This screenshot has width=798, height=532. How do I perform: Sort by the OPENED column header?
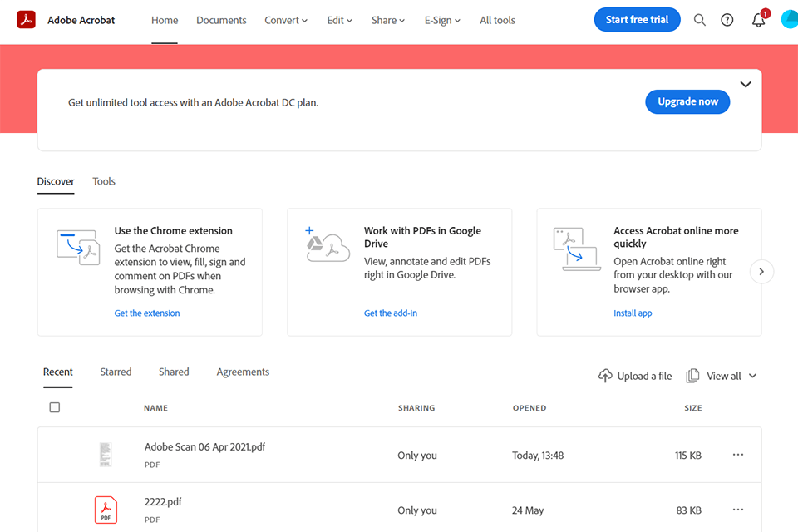coord(530,408)
